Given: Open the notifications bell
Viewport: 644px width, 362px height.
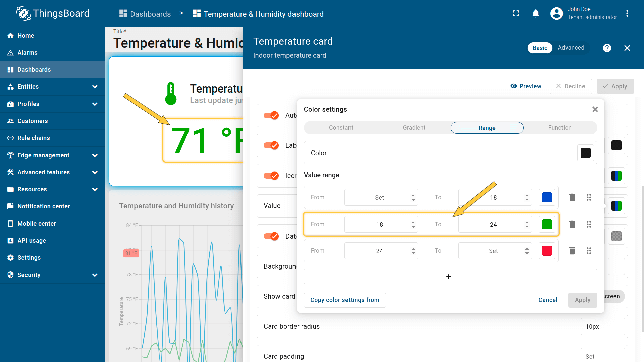Looking at the screenshot, I should (x=536, y=14).
